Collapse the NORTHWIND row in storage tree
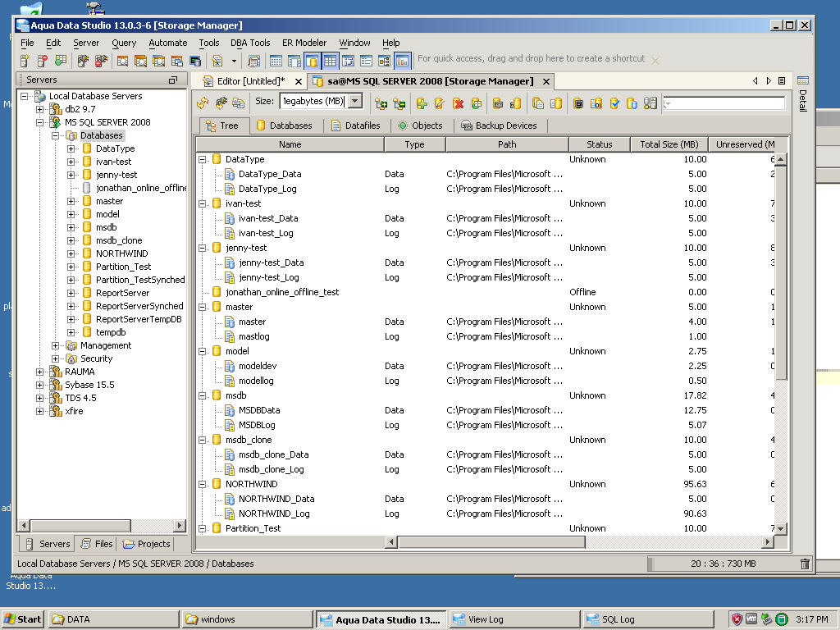 203,484
